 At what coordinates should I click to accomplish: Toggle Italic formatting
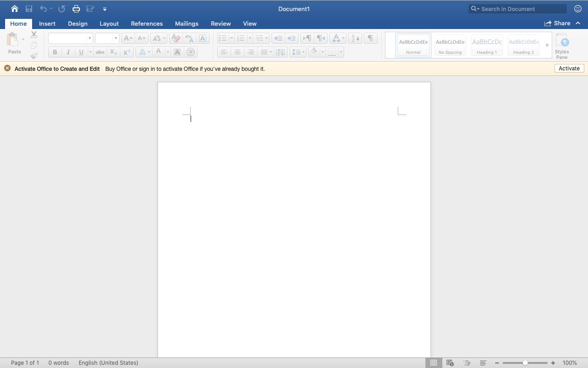point(68,52)
